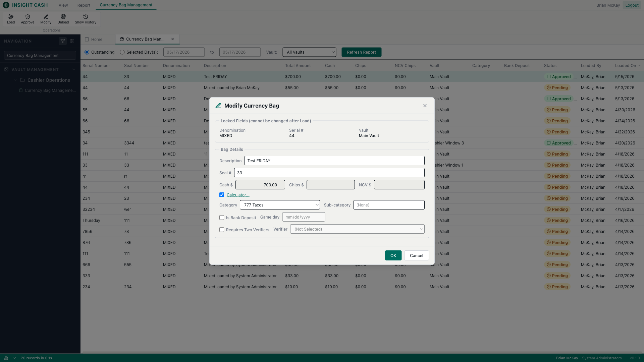This screenshot has height=362, width=644.
Task: Click the navigation filter icon
Action: point(63,41)
